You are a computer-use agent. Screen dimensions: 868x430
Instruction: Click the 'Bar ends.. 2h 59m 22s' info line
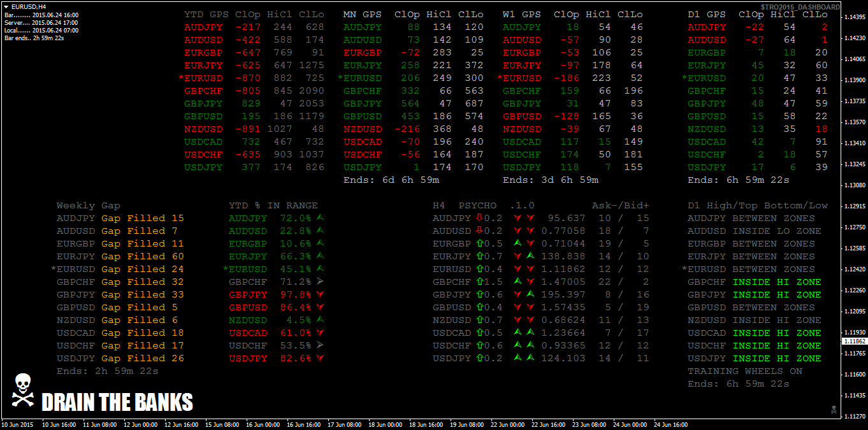coord(34,38)
